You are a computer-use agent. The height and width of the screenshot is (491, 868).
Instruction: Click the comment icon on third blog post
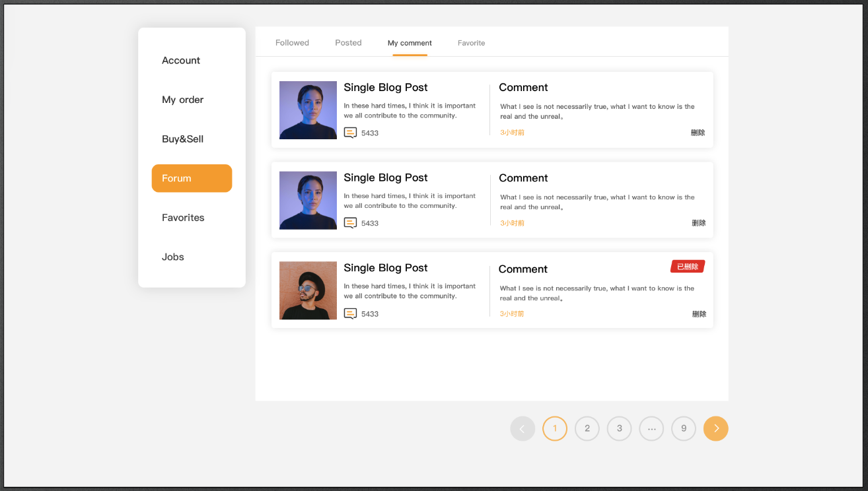coord(350,313)
